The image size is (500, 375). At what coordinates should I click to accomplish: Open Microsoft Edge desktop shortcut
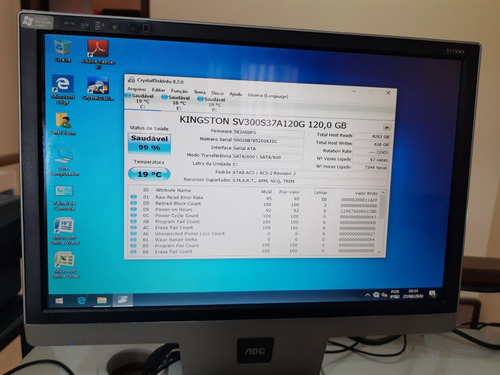click(63, 90)
